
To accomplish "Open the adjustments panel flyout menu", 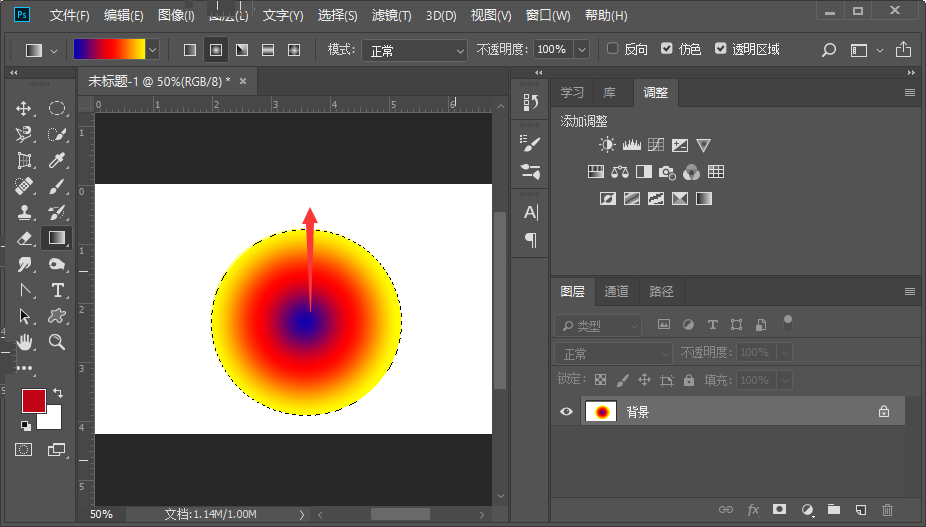I will pyautogui.click(x=909, y=92).
